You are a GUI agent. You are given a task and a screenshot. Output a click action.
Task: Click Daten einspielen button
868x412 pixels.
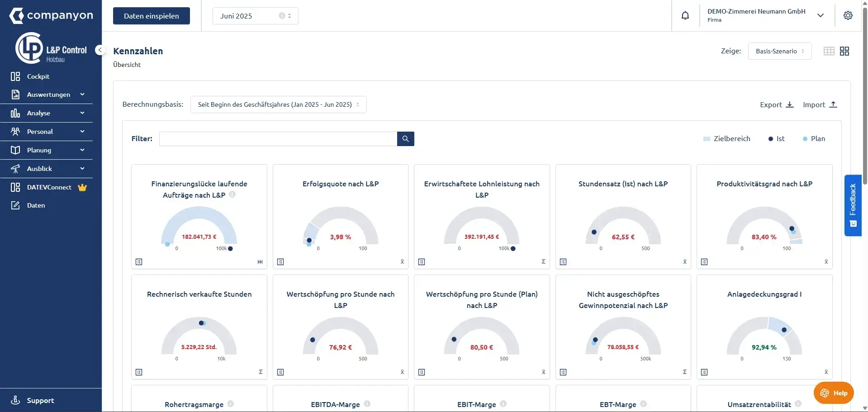click(152, 16)
